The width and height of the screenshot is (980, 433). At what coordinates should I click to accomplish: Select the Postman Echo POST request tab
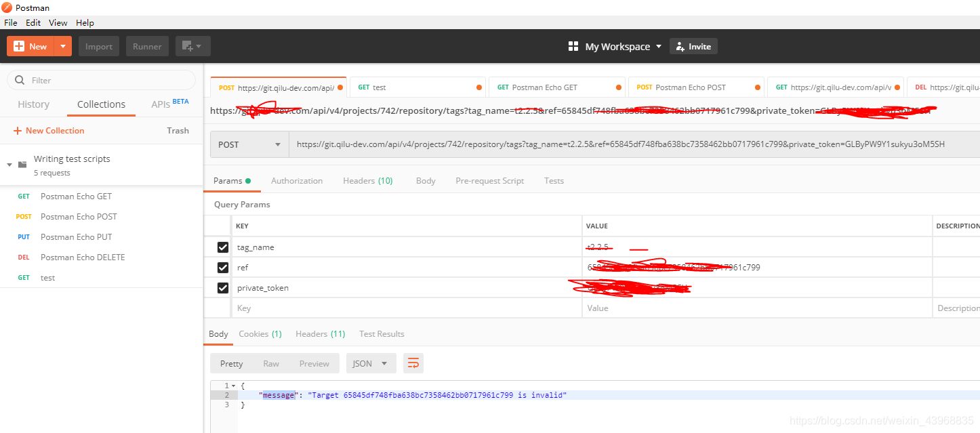pyautogui.click(x=697, y=87)
